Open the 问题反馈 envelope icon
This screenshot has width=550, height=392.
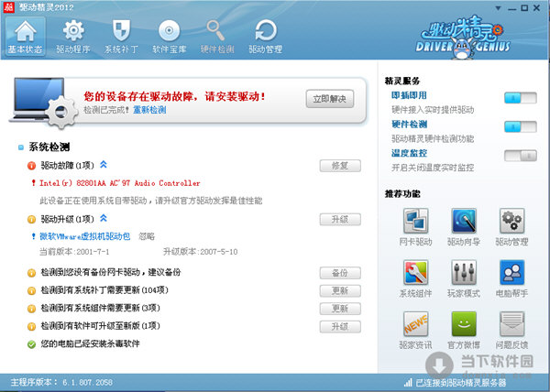click(512, 323)
